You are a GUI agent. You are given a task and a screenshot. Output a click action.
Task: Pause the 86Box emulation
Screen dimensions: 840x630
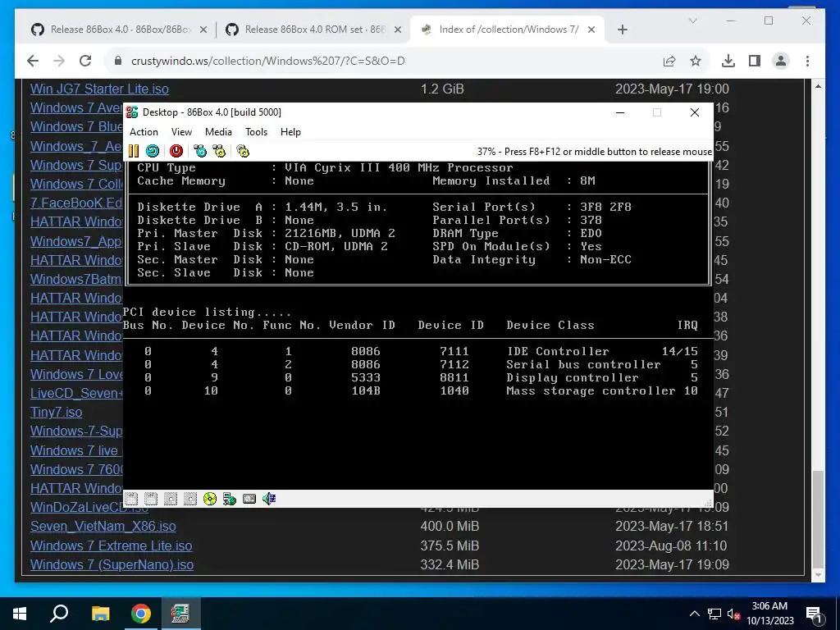(x=134, y=151)
